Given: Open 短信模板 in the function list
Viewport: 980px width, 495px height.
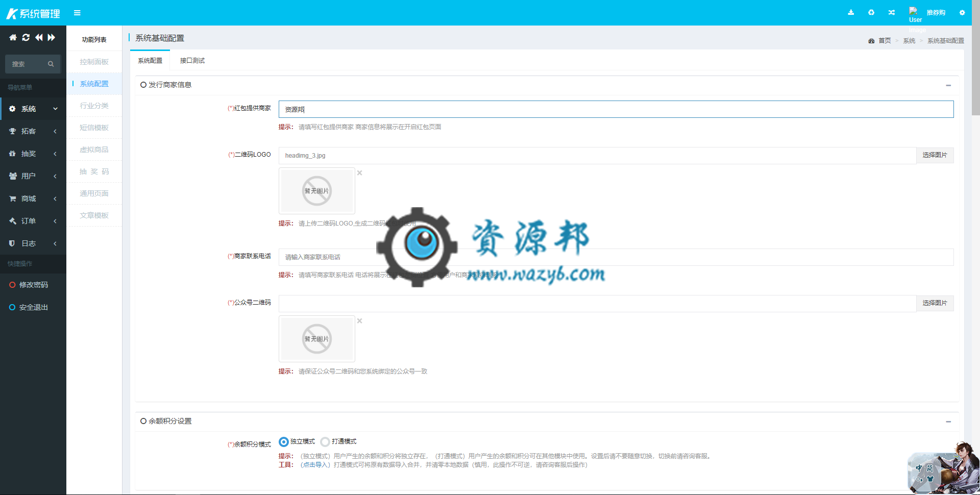Looking at the screenshot, I should (94, 128).
